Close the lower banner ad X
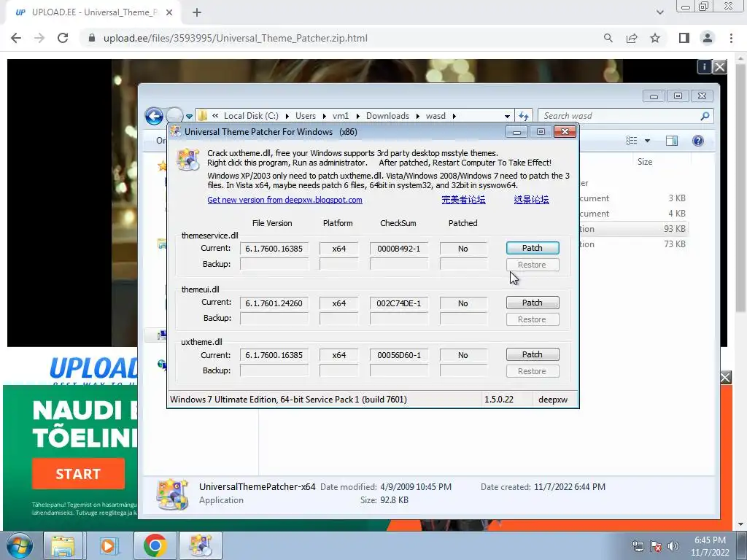This screenshot has height=560, width=747. pos(725,378)
